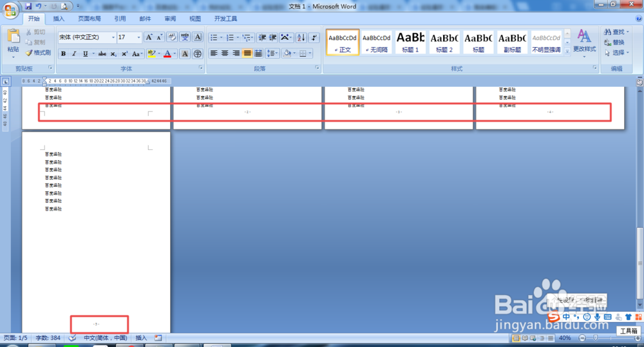The height and width of the screenshot is (347, 644).
Task: Switch to Full Screen Reading view
Action: [525, 339]
